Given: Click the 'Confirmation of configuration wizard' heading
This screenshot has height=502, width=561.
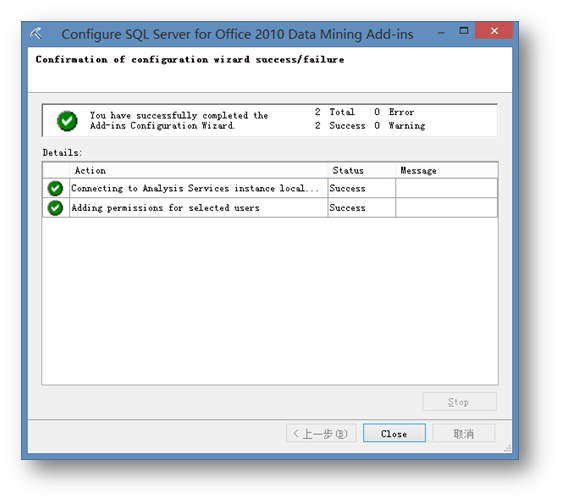Looking at the screenshot, I should point(190,59).
